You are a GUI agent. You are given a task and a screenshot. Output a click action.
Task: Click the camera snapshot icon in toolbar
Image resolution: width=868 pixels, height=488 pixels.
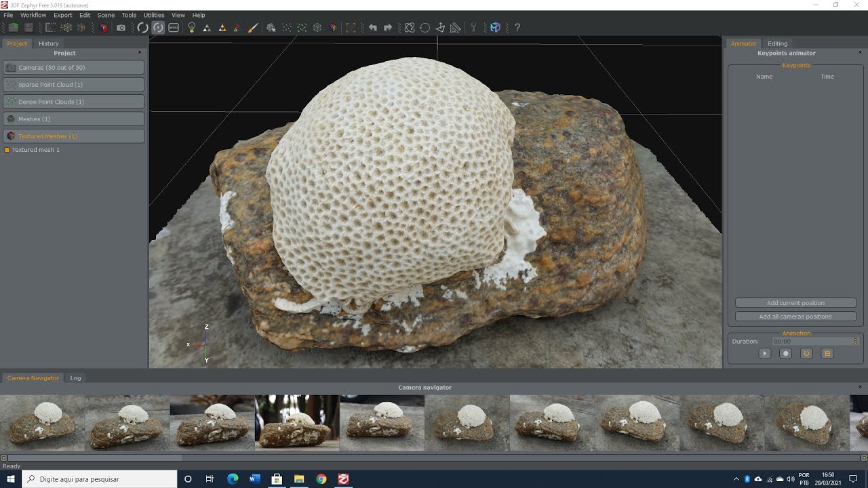pos(121,28)
